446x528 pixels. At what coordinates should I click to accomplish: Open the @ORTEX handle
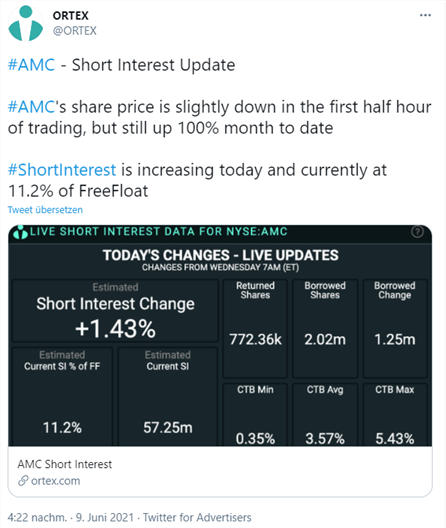(x=74, y=31)
